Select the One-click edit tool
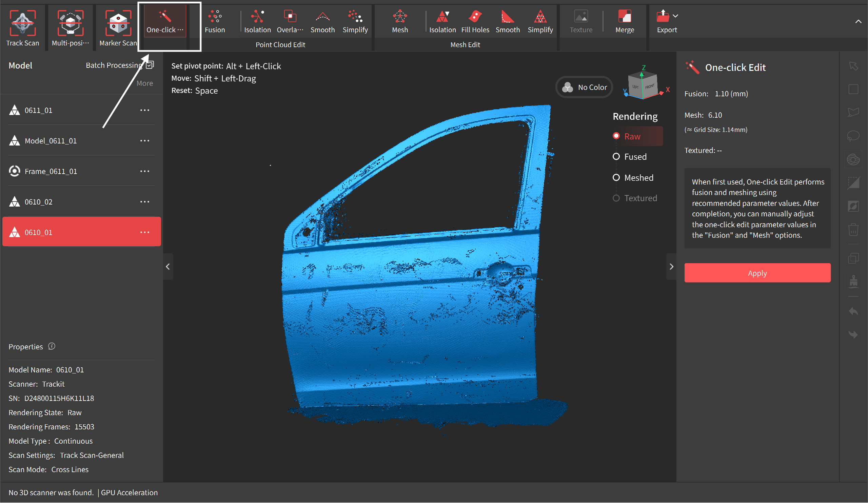This screenshot has height=503, width=868. (165, 21)
